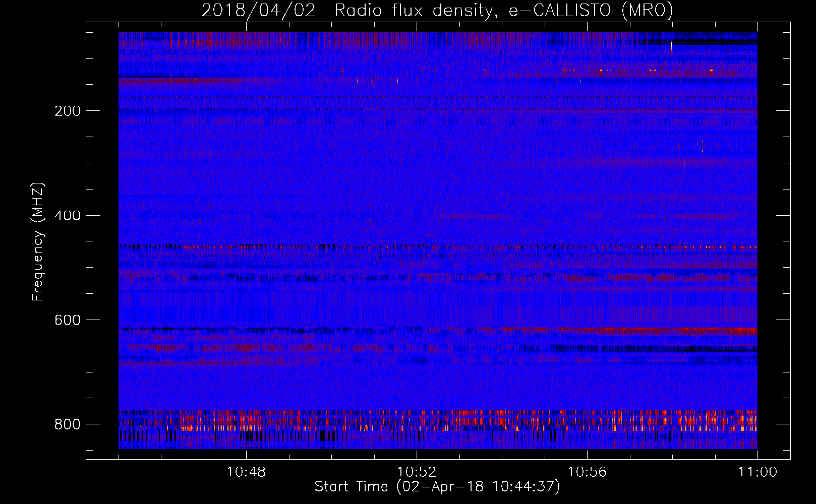
Task: Click the 'Frequency (MHZ)' axis title
Action: tap(38, 241)
